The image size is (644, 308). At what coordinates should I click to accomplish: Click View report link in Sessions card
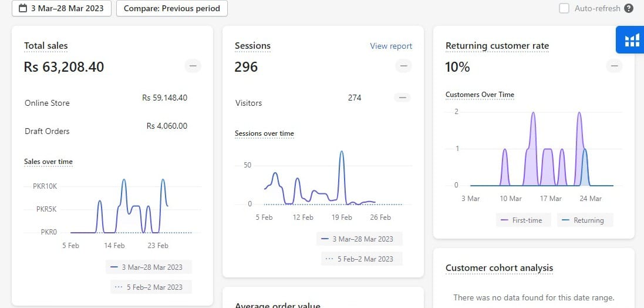click(391, 46)
